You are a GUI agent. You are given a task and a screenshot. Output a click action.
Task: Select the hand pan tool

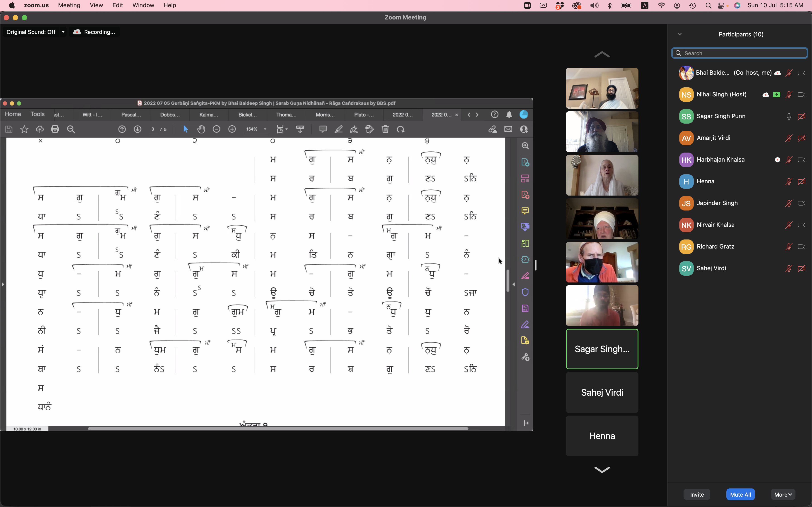[201, 129]
